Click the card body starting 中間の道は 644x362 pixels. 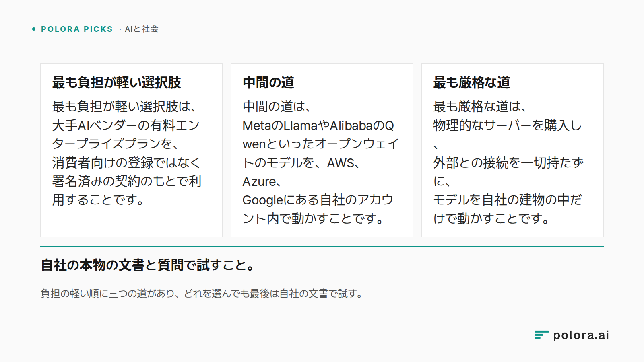(321, 162)
